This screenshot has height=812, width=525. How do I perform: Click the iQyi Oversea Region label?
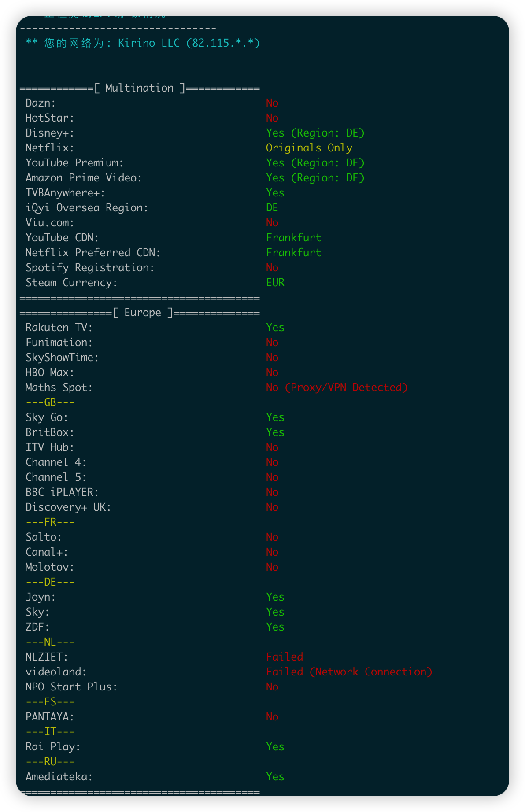point(87,208)
